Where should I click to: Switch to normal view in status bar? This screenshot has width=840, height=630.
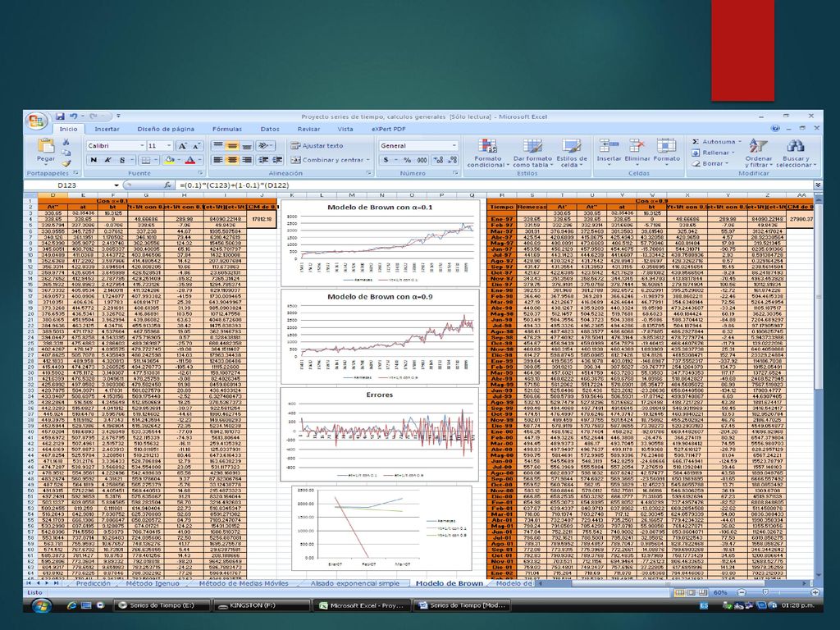click(x=680, y=592)
